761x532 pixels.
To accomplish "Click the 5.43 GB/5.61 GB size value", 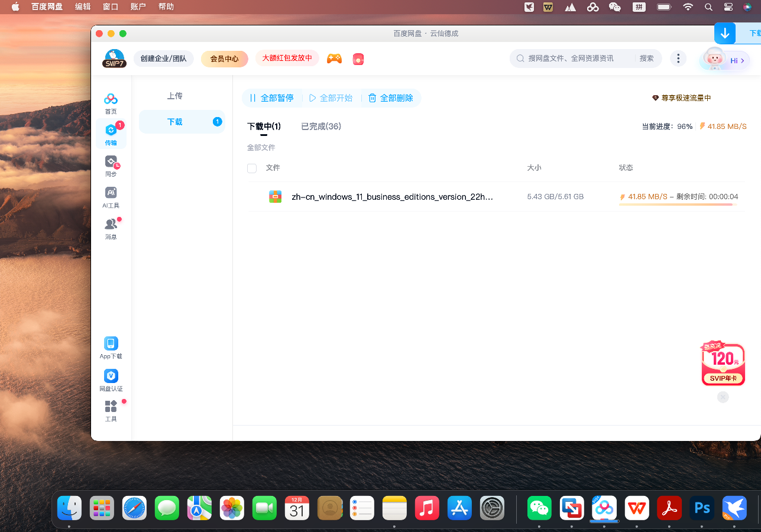I will point(555,197).
